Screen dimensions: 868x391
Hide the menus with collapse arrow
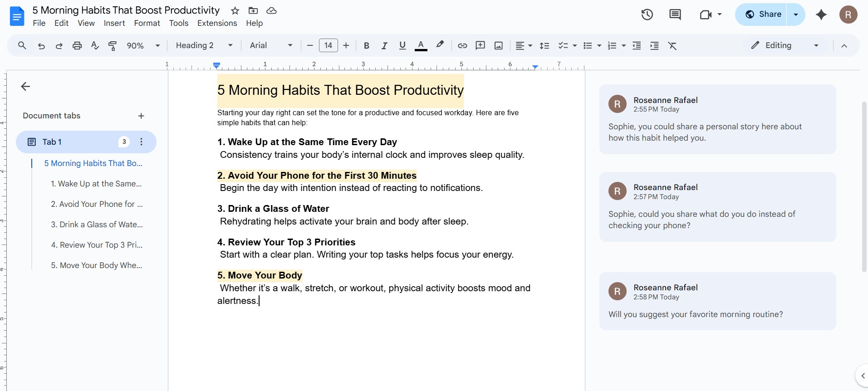844,45
